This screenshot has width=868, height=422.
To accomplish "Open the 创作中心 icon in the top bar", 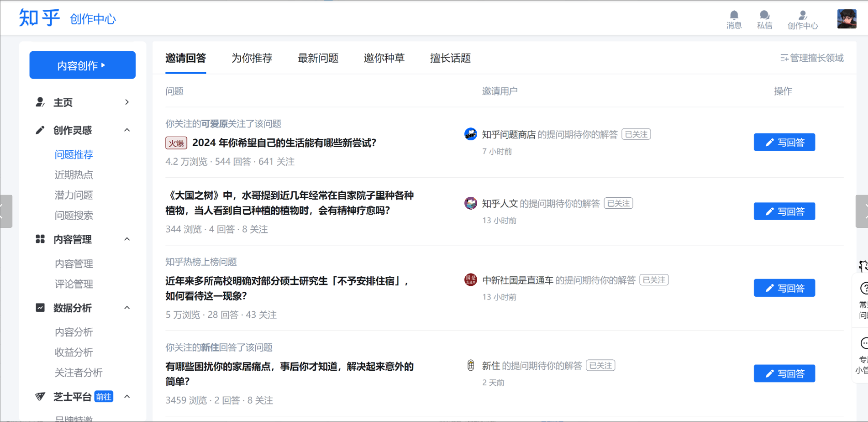I will click(802, 15).
